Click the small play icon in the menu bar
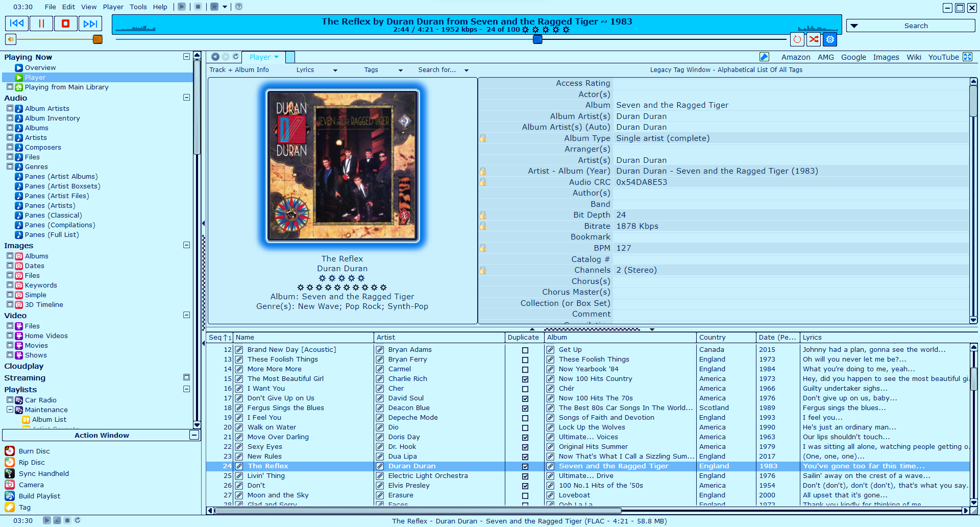 click(182, 7)
